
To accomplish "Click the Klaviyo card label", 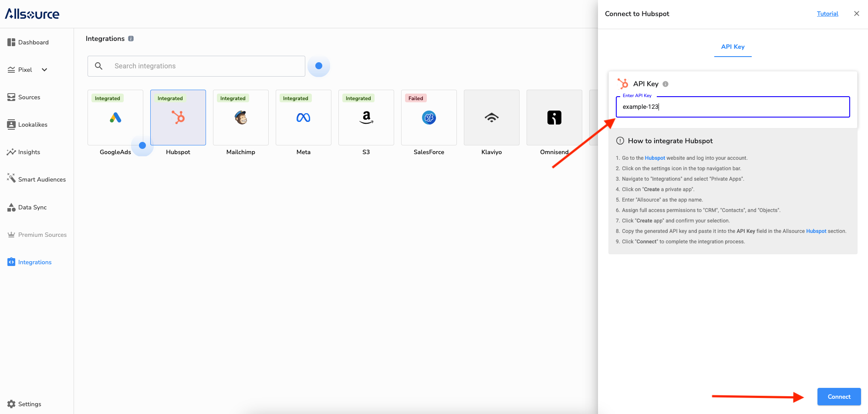I will [492, 152].
